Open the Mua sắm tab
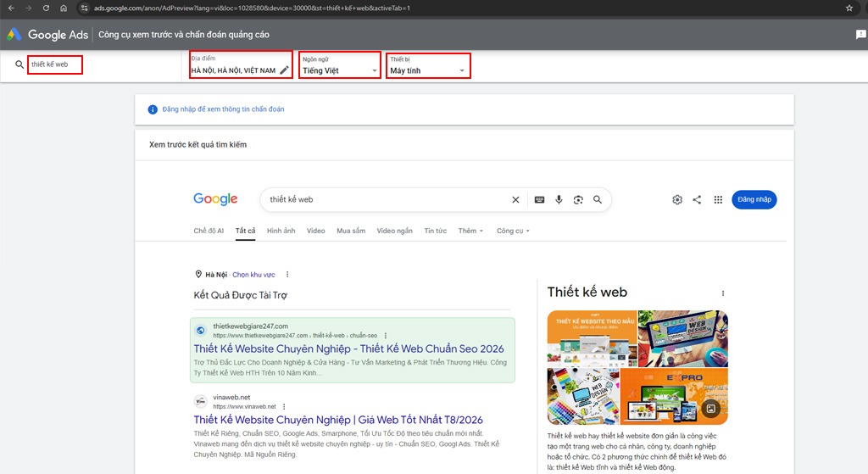Viewport: 868px width, 474px height. [351, 231]
